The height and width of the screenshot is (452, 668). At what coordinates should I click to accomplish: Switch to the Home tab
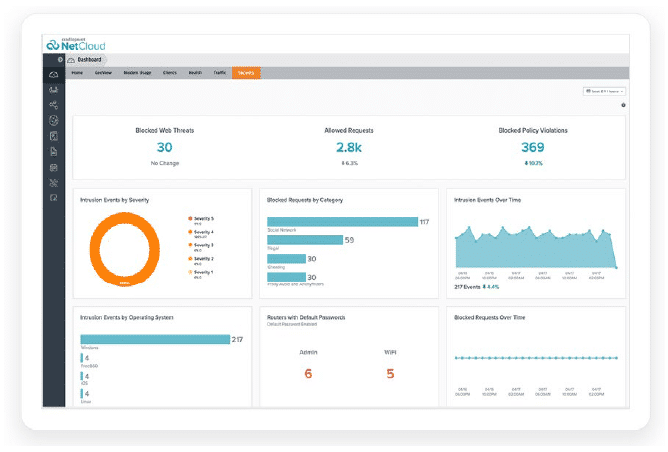point(77,73)
